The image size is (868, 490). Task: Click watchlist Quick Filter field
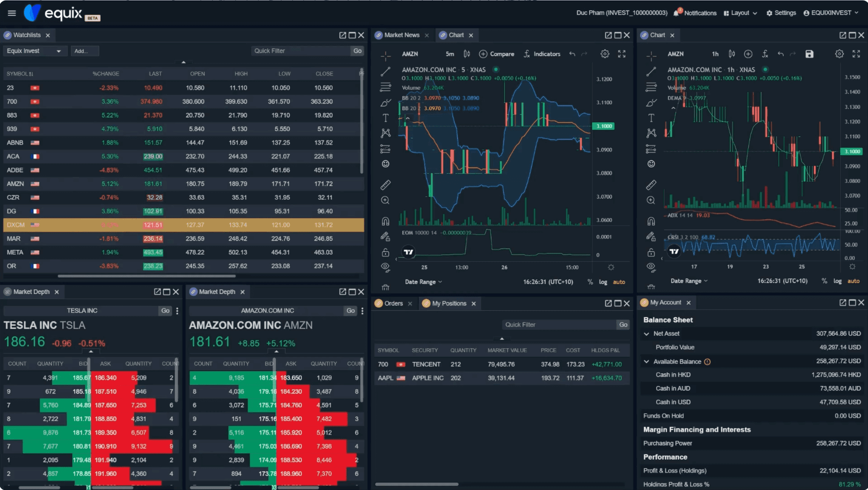click(x=301, y=51)
